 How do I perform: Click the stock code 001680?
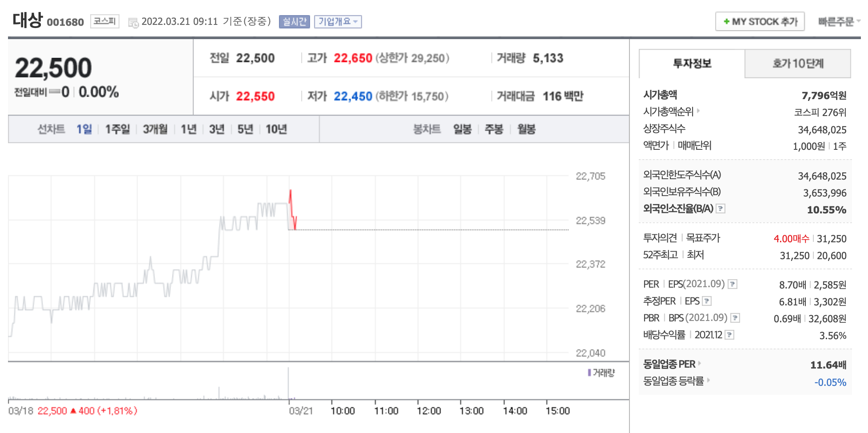click(65, 22)
